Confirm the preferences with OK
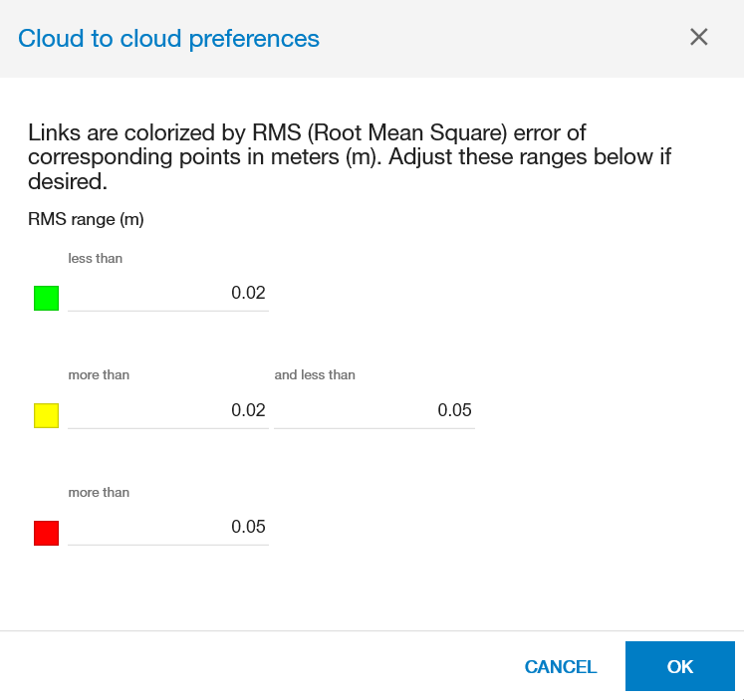Viewport: 744px width, 700px height. 679,666
